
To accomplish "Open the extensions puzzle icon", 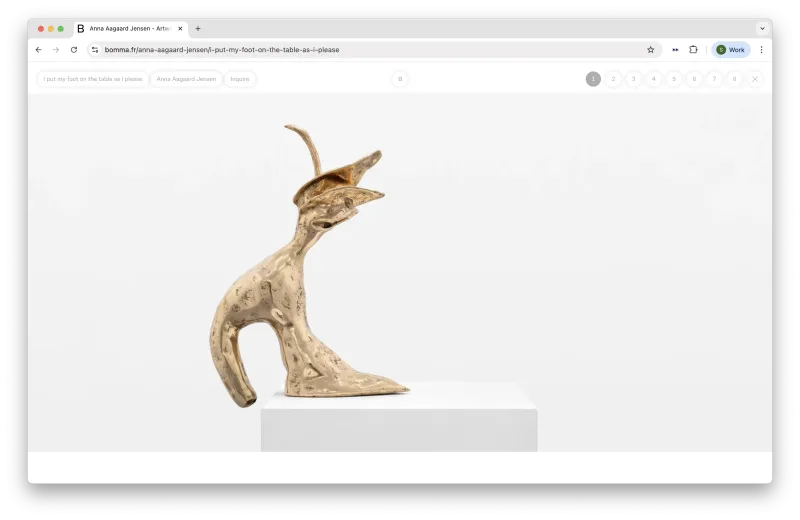I will coord(693,49).
